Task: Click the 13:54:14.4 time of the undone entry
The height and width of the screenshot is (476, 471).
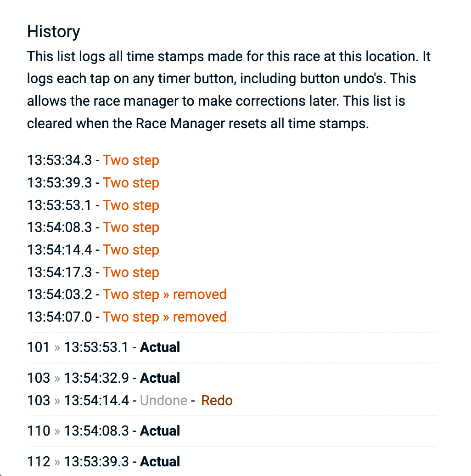Action: coord(96,401)
